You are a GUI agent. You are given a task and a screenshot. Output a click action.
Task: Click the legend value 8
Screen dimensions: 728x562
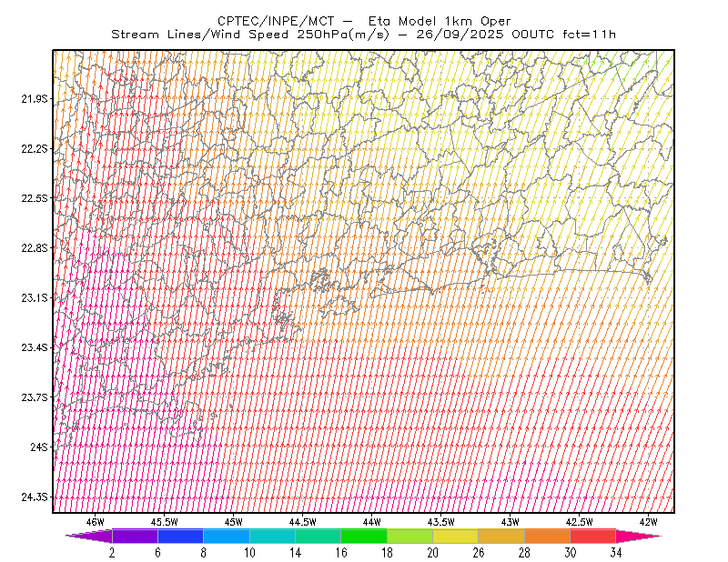coord(203,553)
